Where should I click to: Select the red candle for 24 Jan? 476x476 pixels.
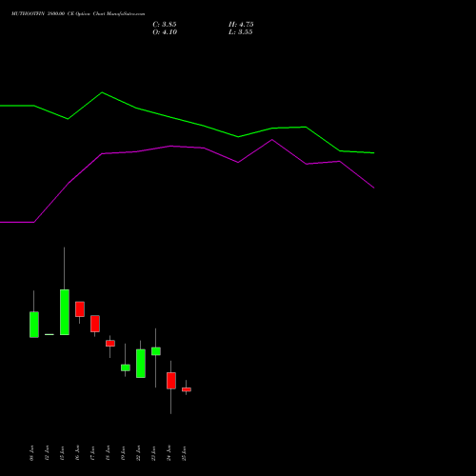pyautogui.click(x=171, y=381)
